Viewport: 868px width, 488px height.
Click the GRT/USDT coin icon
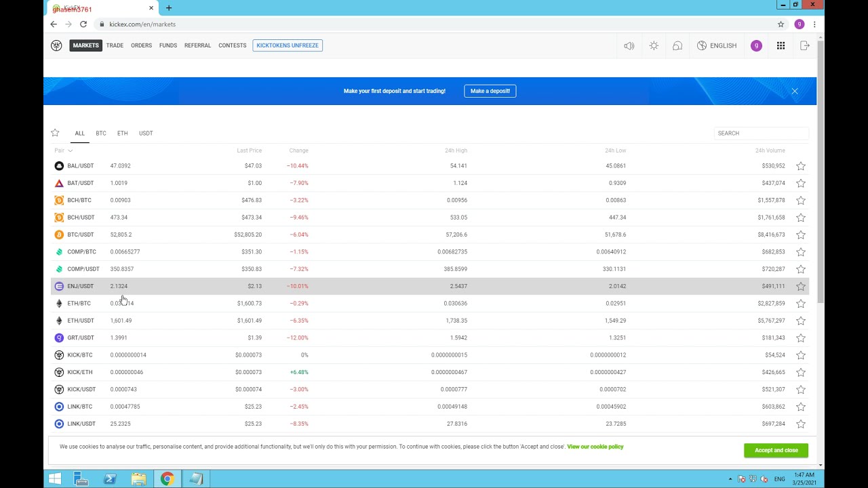click(x=59, y=338)
